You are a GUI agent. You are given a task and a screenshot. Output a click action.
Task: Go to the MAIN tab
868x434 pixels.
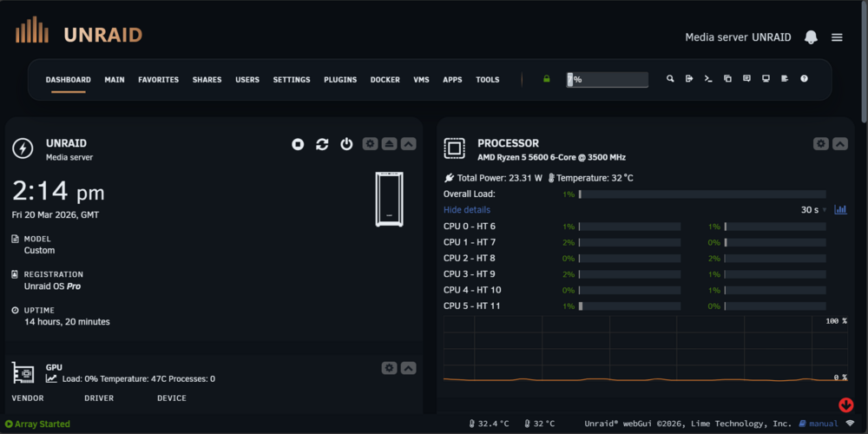coord(115,80)
